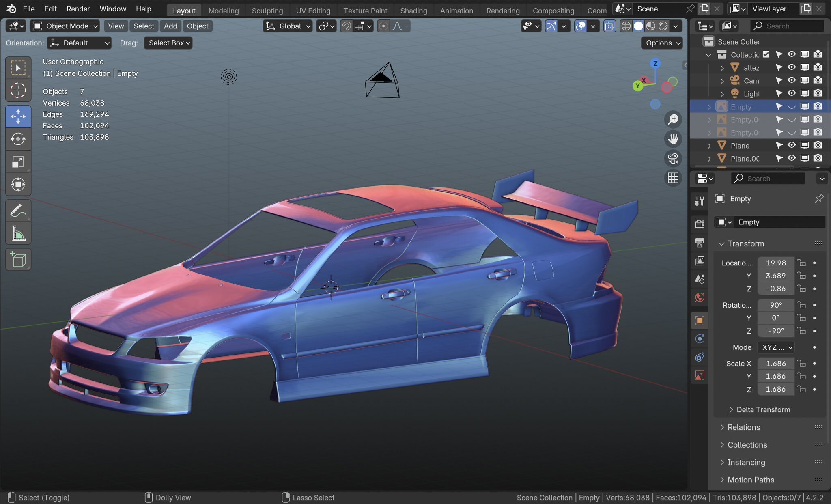Viewport: 831px width, 504px height.
Task: Toggle camera view button in viewport
Action: [x=673, y=158]
